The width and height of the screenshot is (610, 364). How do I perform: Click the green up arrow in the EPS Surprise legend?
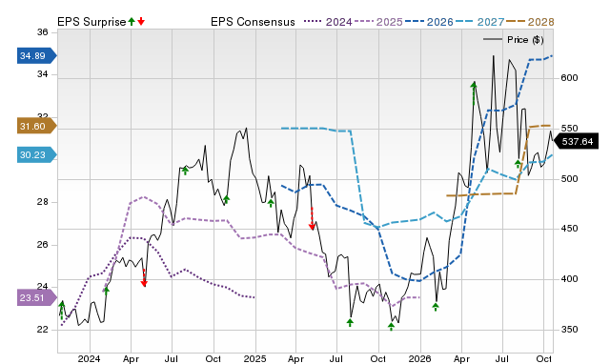click(132, 21)
